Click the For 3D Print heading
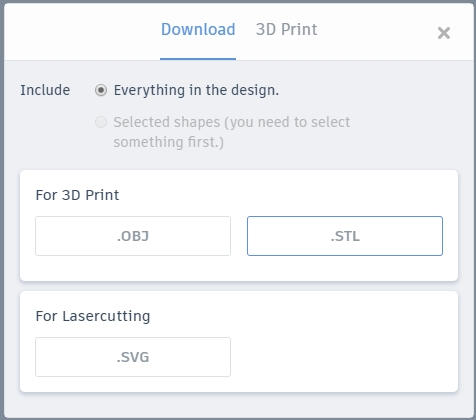476x420 pixels. point(77,195)
